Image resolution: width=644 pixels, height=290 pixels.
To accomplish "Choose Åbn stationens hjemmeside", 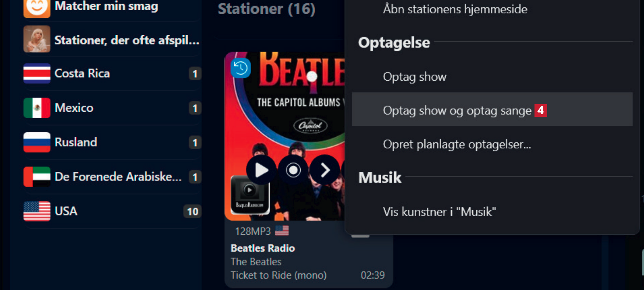I will (455, 9).
